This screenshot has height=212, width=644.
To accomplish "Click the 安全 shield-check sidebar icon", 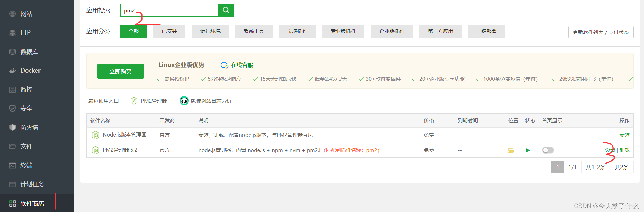I will click(12, 109).
